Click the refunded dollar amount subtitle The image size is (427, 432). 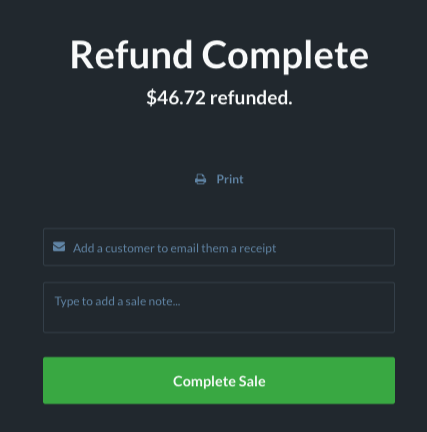[219, 98]
